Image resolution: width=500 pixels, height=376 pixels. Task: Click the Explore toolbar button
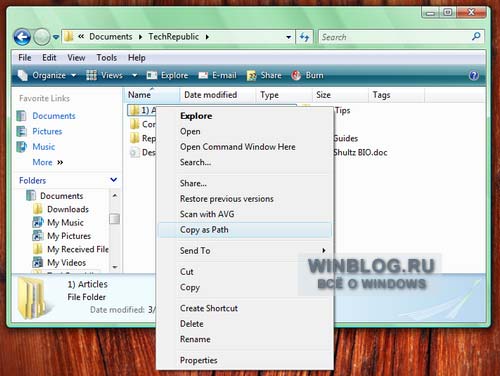click(x=167, y=76)
